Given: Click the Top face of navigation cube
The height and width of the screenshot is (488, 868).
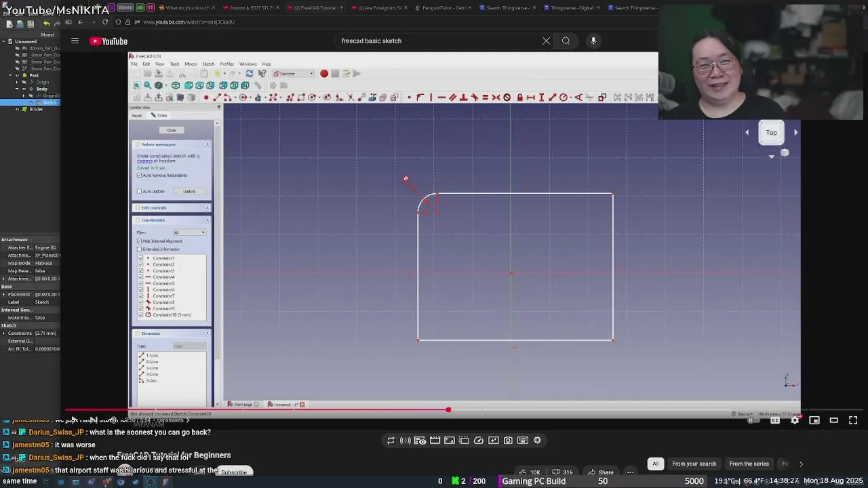Looking at the screenshot, I should 771,133.
